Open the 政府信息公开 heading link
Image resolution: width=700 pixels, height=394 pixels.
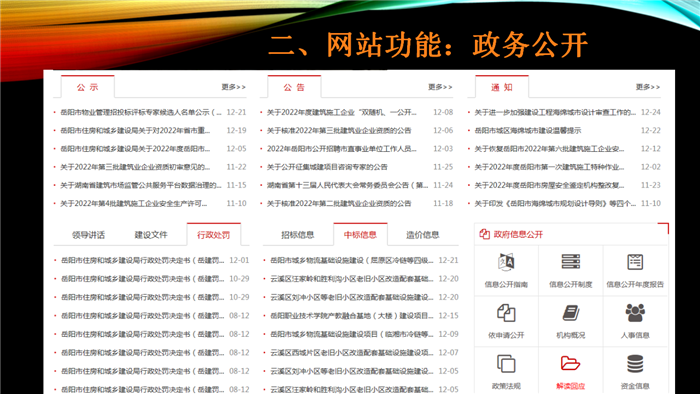(x=518, y=234)
